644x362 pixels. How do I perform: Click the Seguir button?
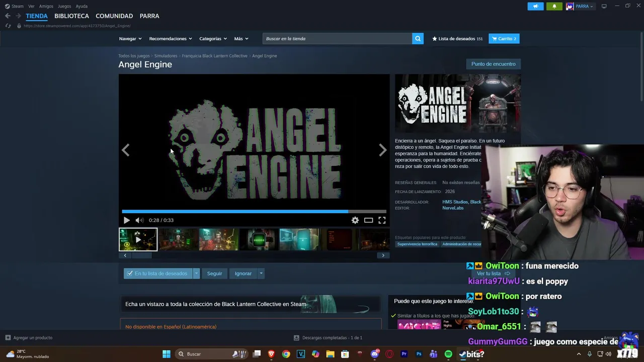click(214, 274)
